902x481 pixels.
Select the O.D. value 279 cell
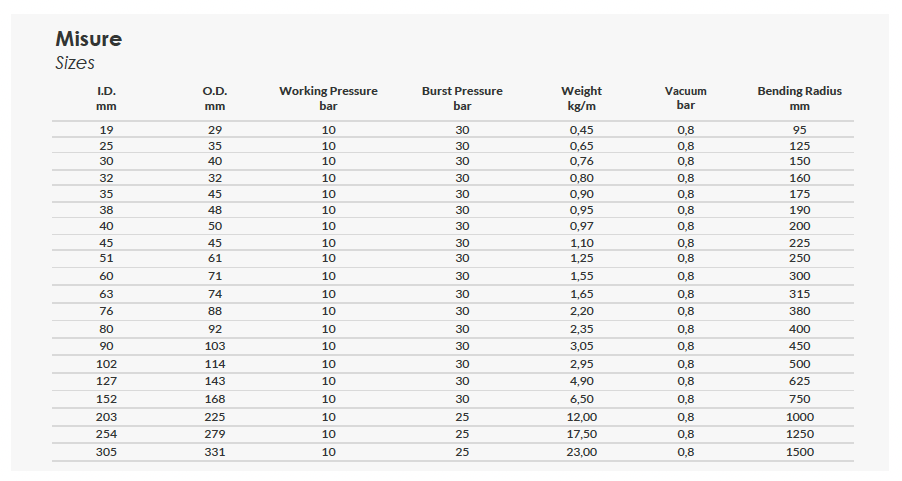215,434
